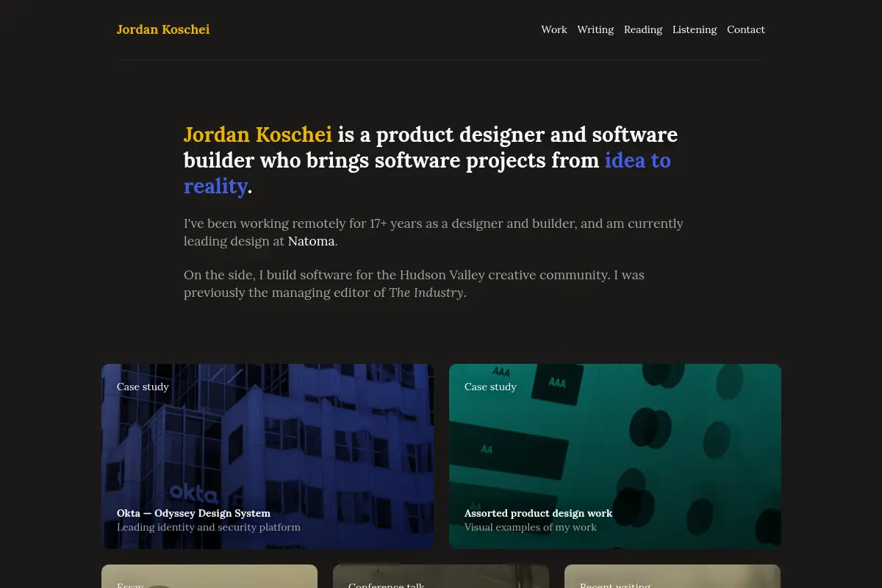Screen dimensions: 882x588
Task: Open the Reading nav item
Action: [x=643, y=29]
